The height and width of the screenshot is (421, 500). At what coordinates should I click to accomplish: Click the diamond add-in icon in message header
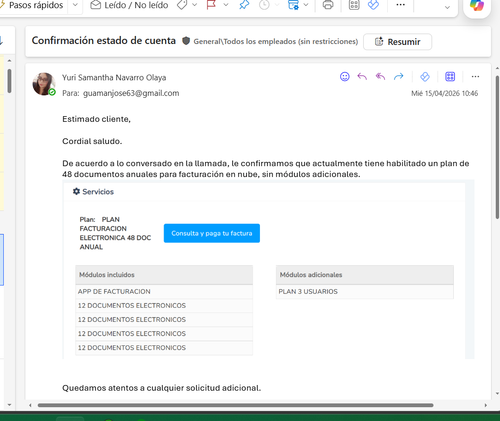coord(425,77)
